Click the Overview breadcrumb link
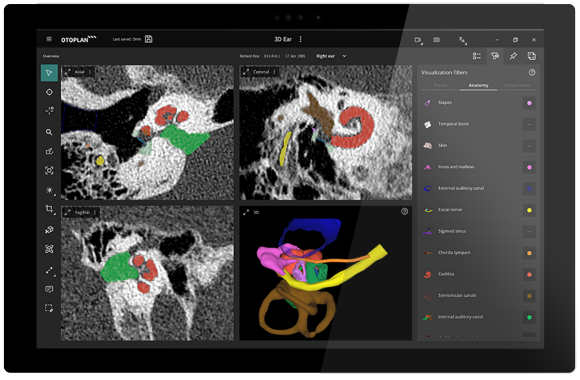Image resolution: width=580 pixels, height=380 pixels. [51, 56]
